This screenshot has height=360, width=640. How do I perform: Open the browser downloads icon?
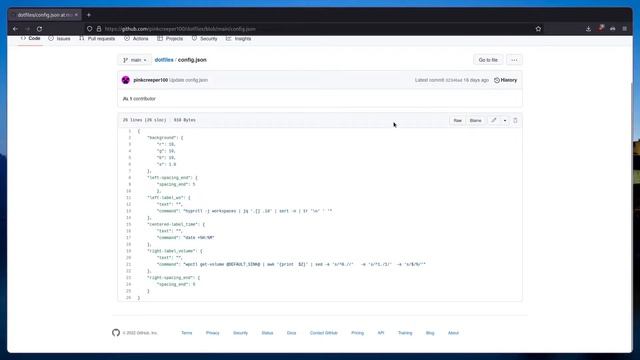(588, 29)
